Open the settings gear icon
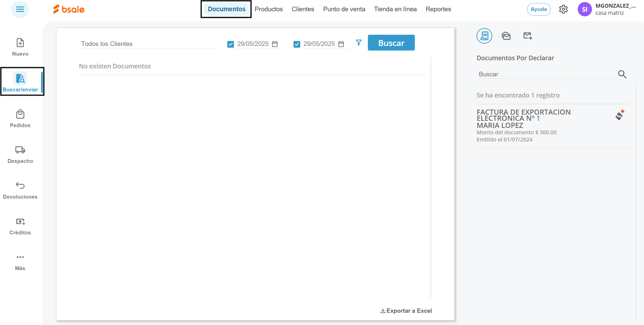The width and height of the screenshot is (644, 325). click(563, 9)
